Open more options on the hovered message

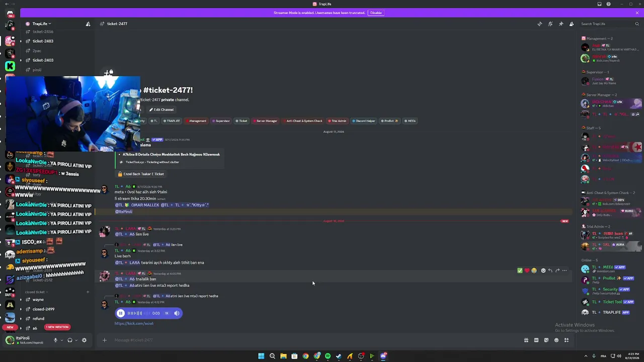coord(565,270)
